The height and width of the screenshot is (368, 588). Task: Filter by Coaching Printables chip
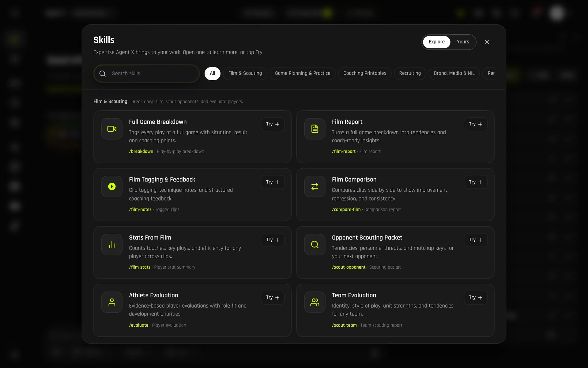pyautogui.click(x=365, y=74)
